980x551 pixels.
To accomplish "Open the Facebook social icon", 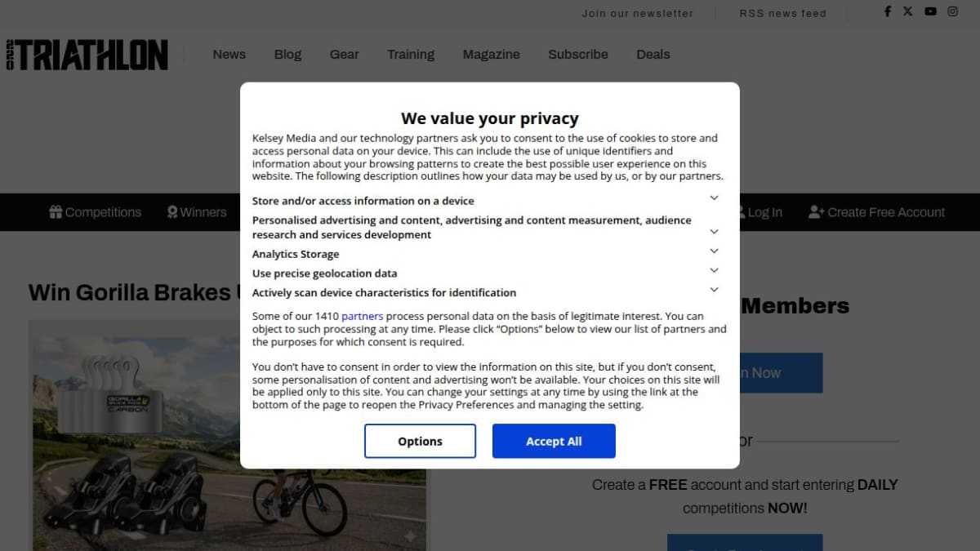I will (888, 11).
